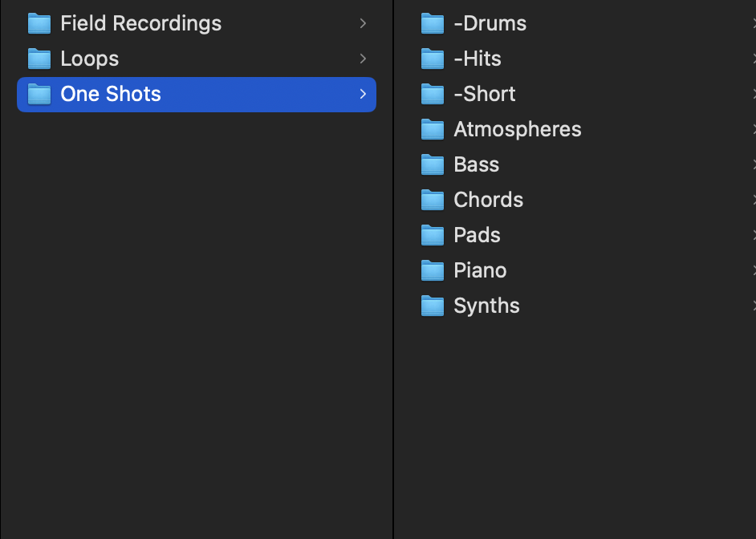The image size is (756, 539).
Task: Select the Field Recordings label
Action: click(x=140, y=23)
